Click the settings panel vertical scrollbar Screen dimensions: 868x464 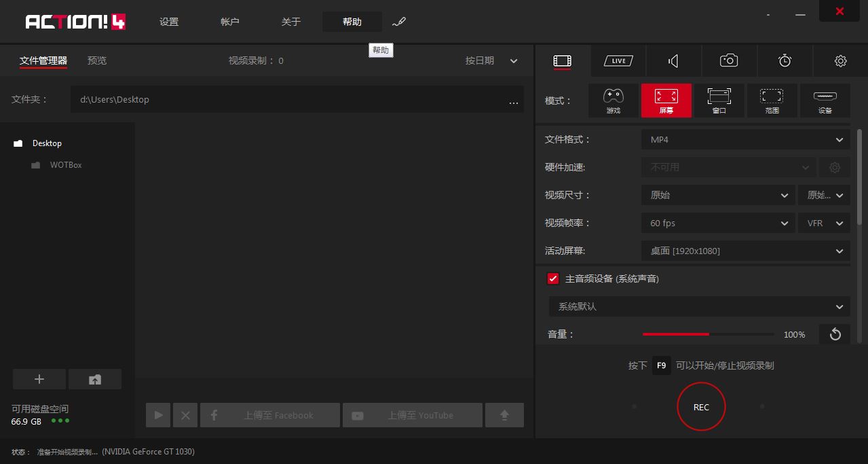click(x=859, y=177)
